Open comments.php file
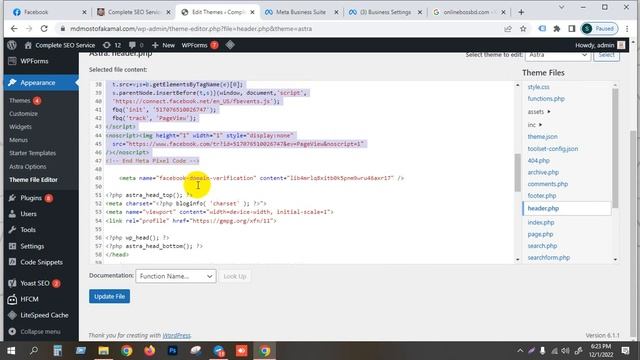The height and width of the screenshot is (360, 640). 547,184
